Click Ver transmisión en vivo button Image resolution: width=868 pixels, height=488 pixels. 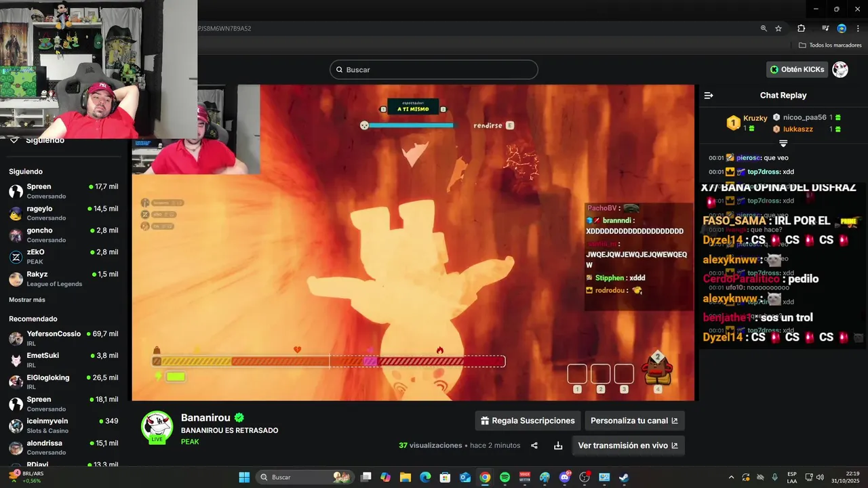click(628, 445)
